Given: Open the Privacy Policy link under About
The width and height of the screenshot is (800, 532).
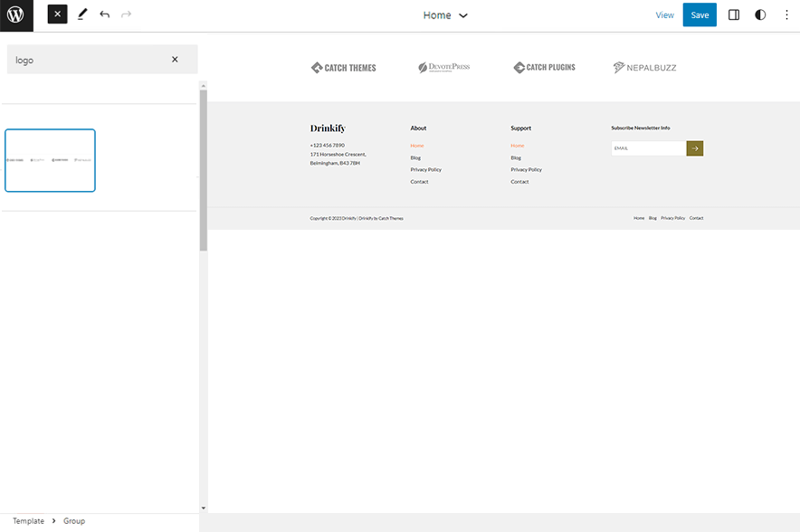Looking at the screenshot, I should 425,169.
